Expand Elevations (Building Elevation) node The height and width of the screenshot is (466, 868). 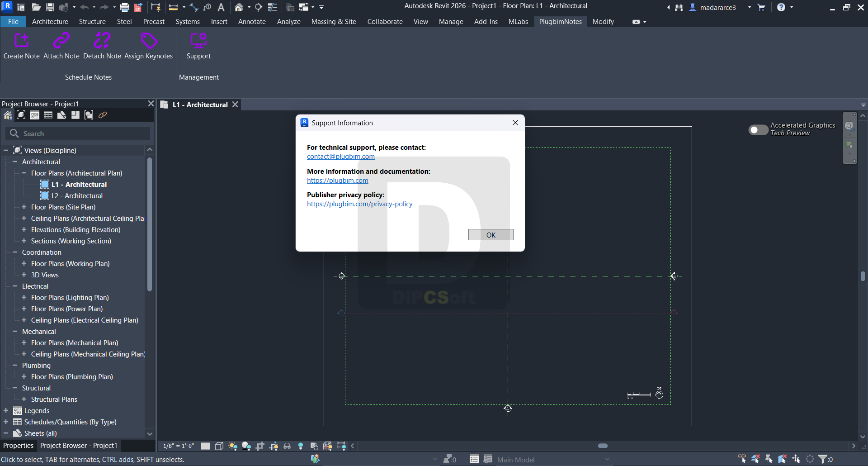(24, 229)
